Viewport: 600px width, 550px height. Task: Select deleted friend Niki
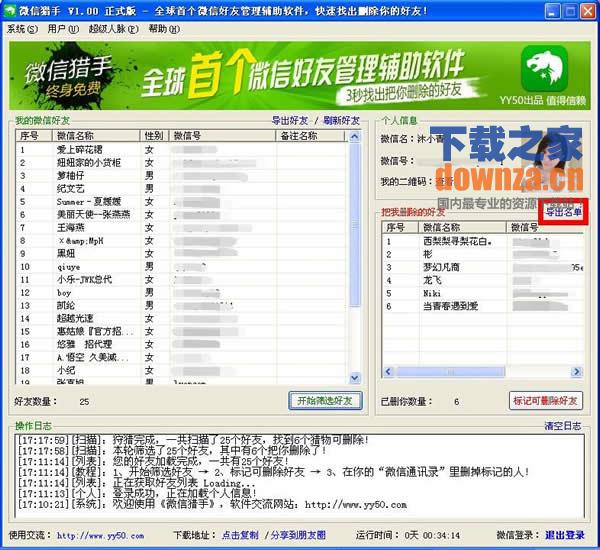(483, 294)
